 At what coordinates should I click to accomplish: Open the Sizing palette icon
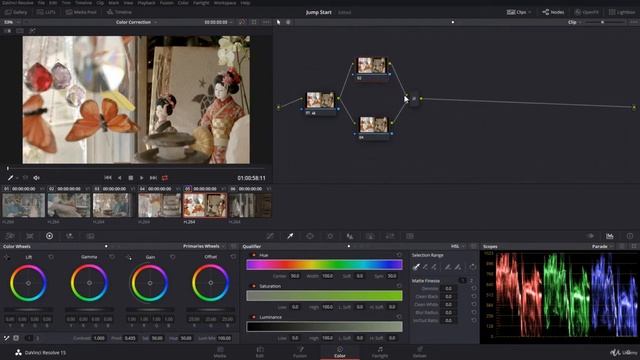pos(390,236)
